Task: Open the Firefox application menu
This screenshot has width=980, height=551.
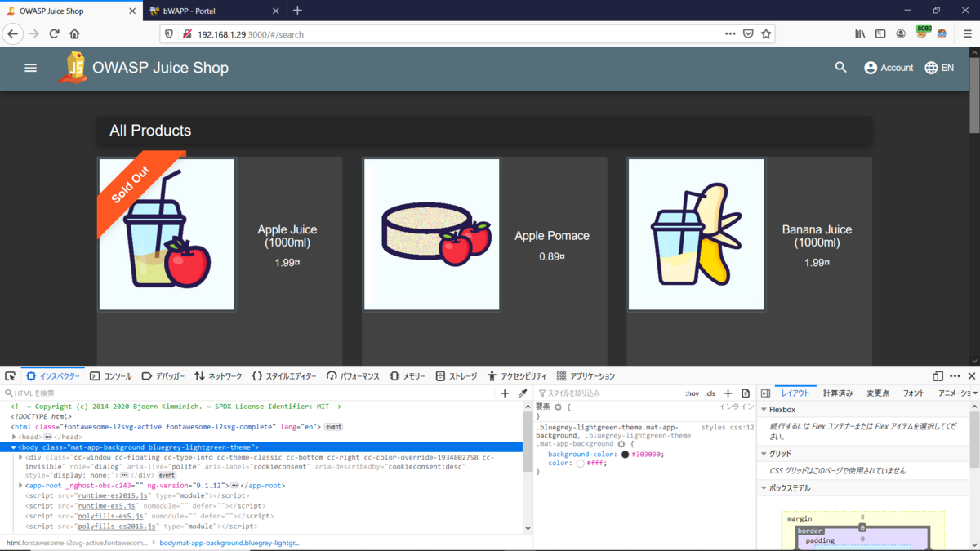Action: click(x=968, y=33)
